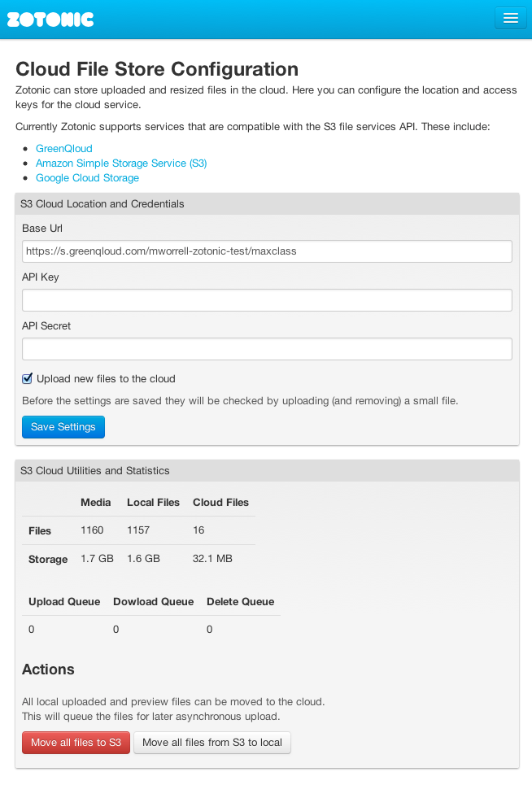
Task: Click Move all files from S3 to local
Action: click(x=212, y=743)
